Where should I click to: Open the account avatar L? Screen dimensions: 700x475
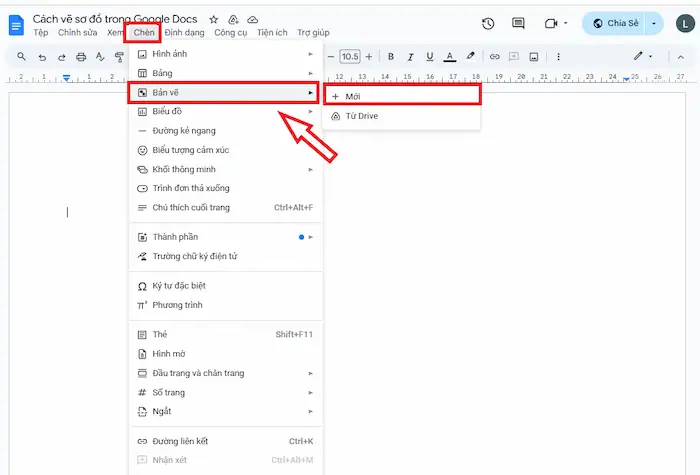click(685, 23)
